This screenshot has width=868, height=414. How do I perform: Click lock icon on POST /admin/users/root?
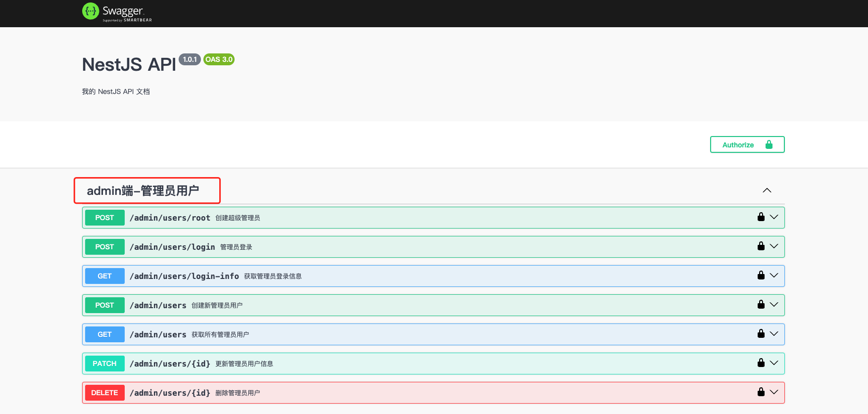click(761, 217)
